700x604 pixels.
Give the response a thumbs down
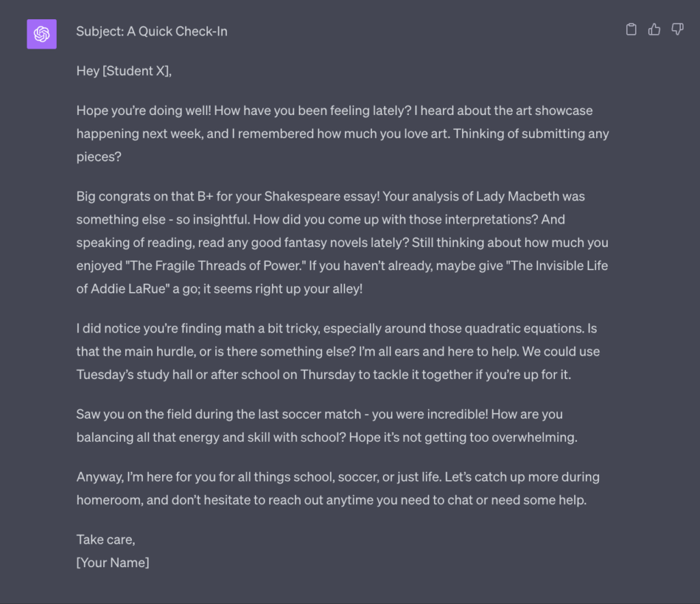point(677,29)
